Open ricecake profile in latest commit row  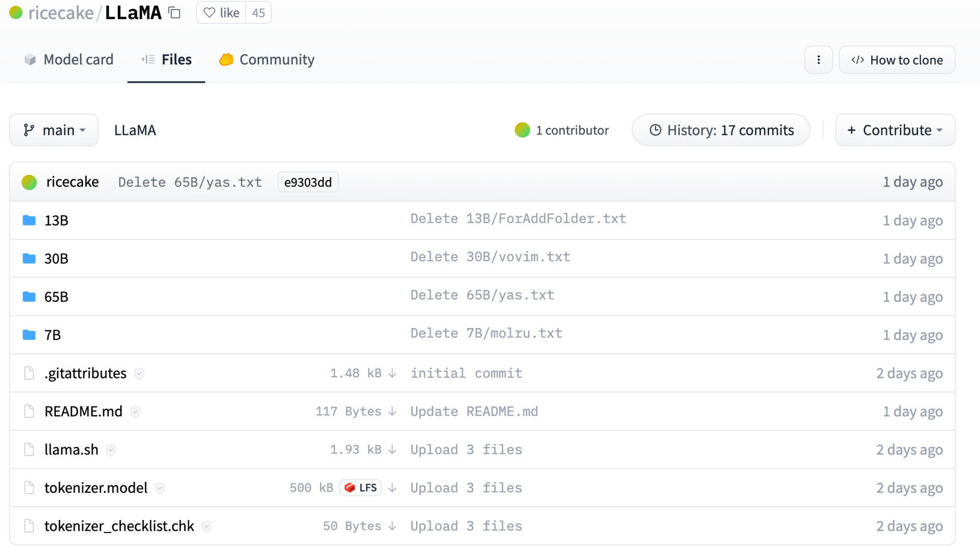pyautogui.click(x=72, y=182)
